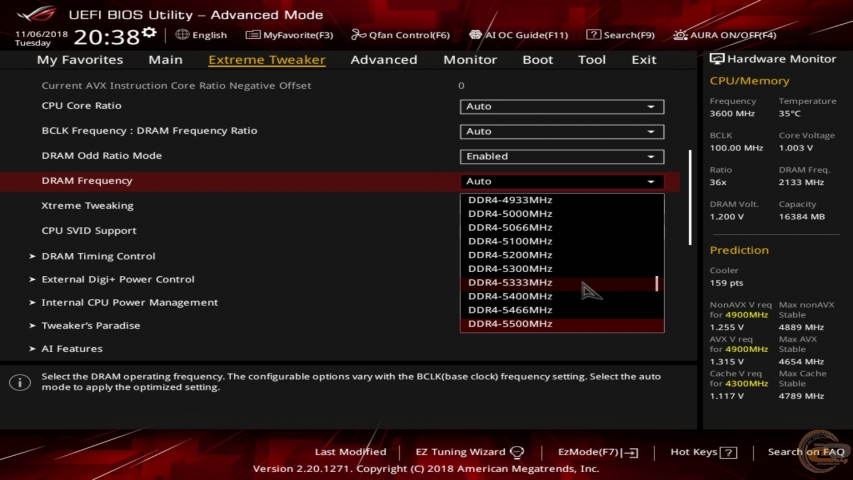Open the My Favorites tab
853x480 pixels.
[80, 59]
